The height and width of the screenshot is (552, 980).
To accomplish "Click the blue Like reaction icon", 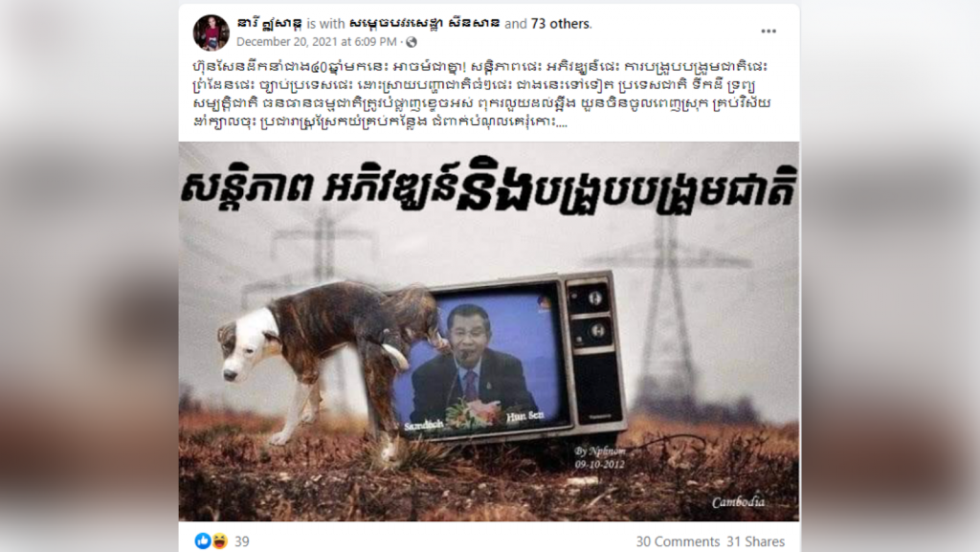I will tap(203, 541).
